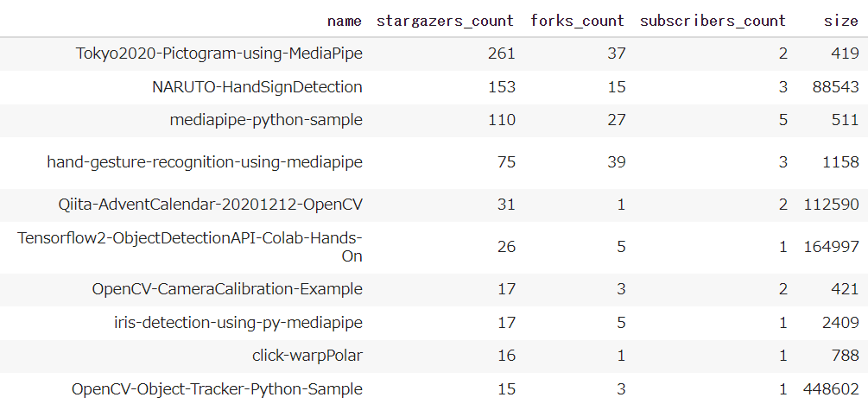Click stargazers value 31

coord(506,205)
